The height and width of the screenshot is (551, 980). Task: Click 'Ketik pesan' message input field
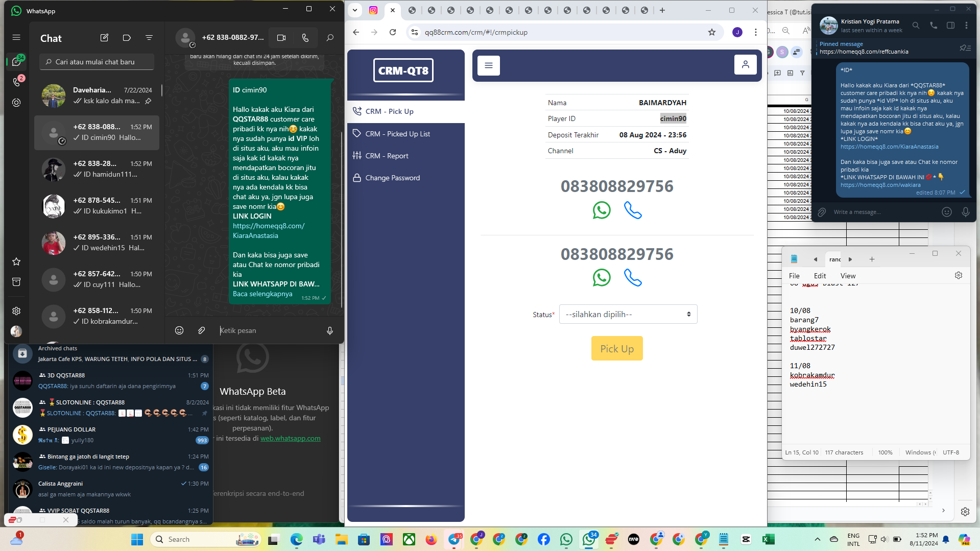[268, 330]
